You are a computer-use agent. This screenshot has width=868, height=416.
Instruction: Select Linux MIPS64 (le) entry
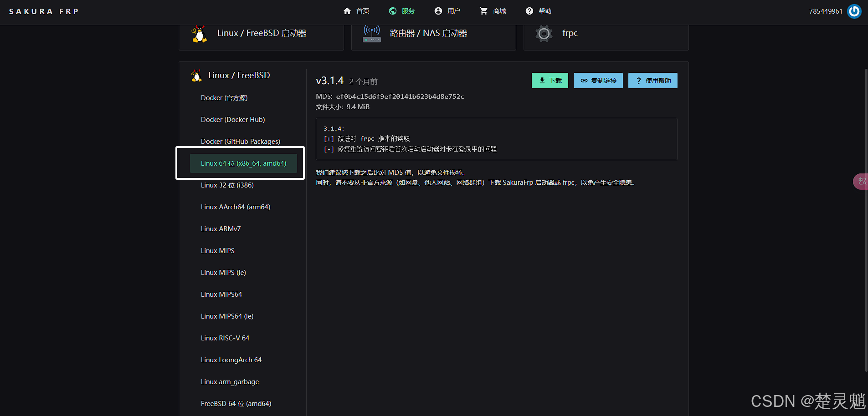coord(243,316)
